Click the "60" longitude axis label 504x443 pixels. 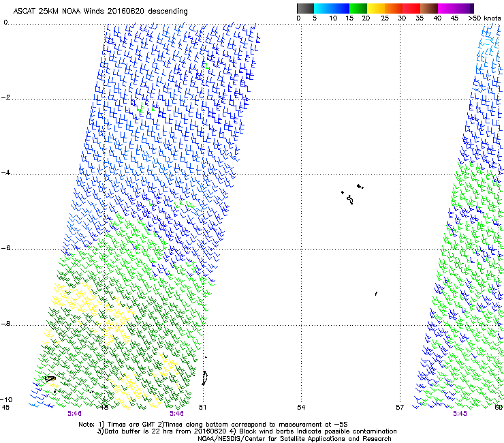(499, 408)
